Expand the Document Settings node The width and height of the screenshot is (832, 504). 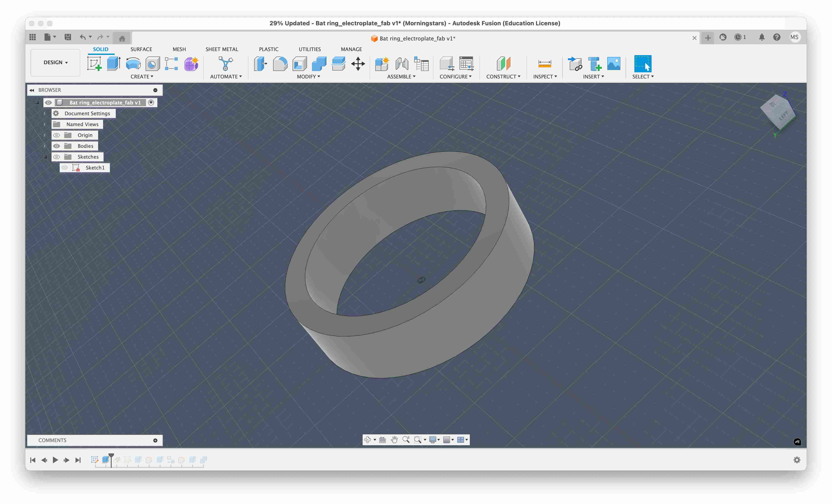pyautogui.click(x=45, y=113)
